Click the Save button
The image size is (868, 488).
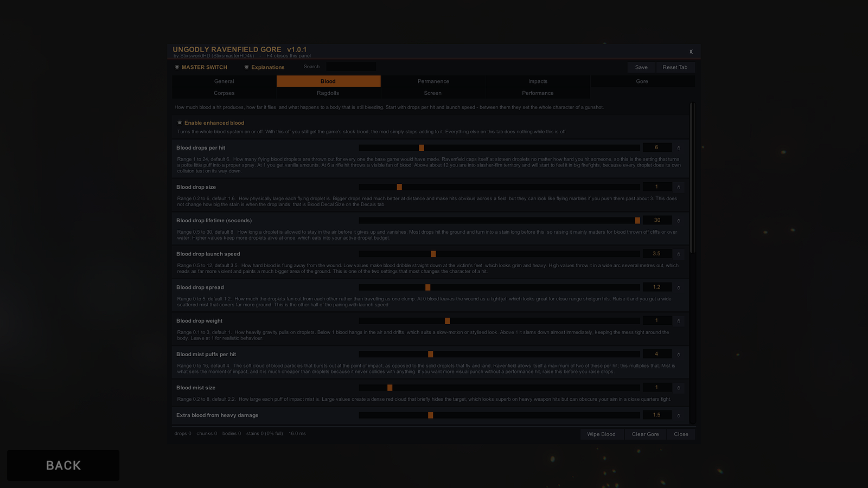tap(641, 67)
